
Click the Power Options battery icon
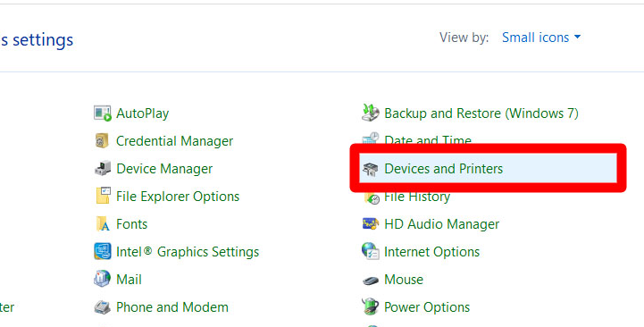pyautogui.click(x=371, y=306)
